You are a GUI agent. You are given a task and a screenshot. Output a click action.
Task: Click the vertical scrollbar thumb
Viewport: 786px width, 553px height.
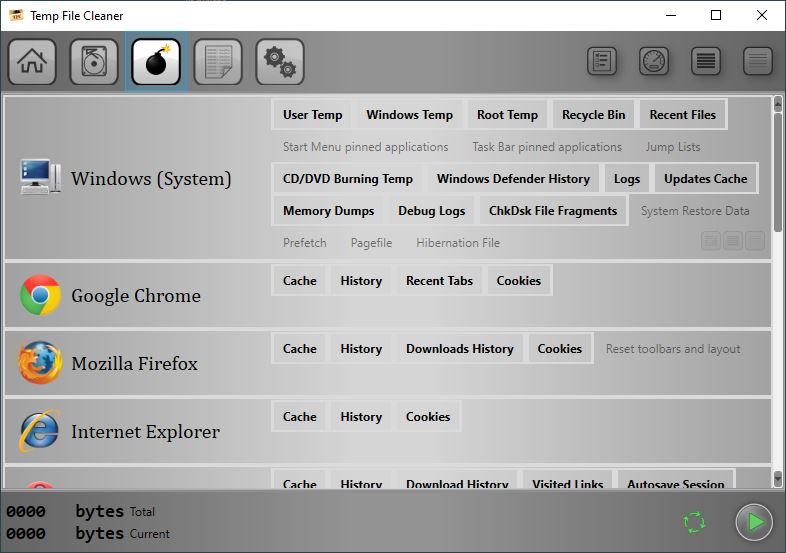click(777, 173)
